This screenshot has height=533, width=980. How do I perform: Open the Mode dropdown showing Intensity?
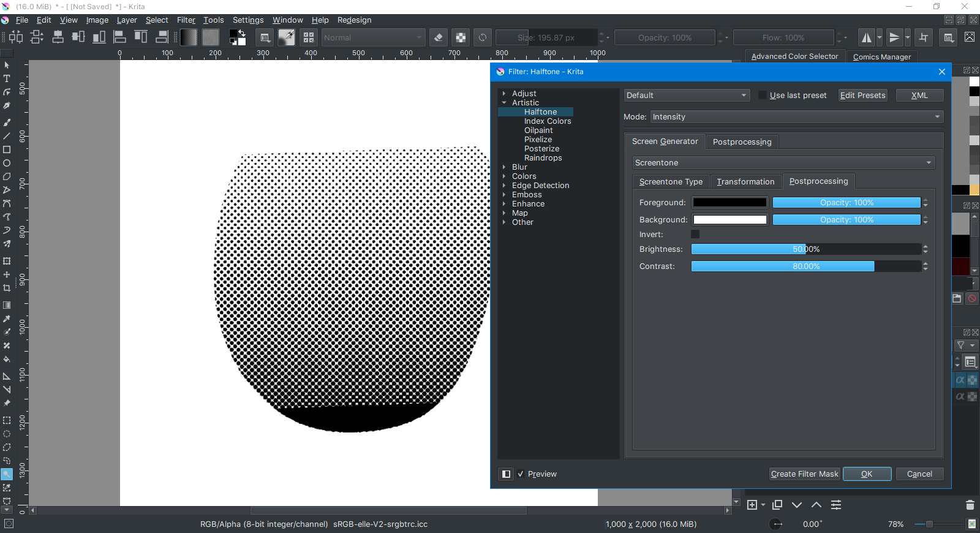(796, 117)
